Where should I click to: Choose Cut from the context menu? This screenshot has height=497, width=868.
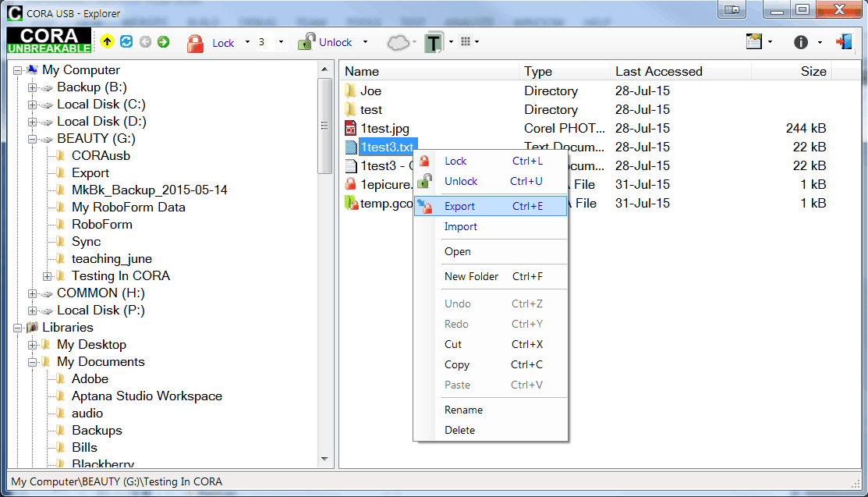point(491,344)
